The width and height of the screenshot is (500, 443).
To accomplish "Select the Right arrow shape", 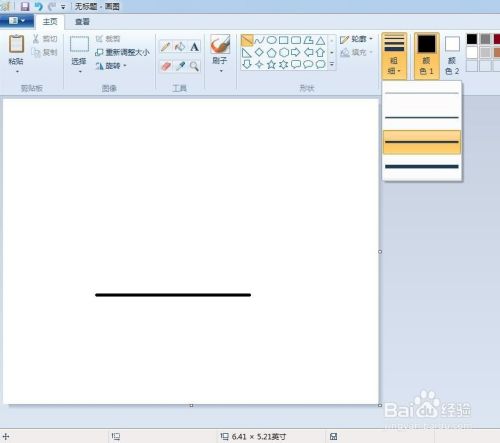I will coord(296,52).
